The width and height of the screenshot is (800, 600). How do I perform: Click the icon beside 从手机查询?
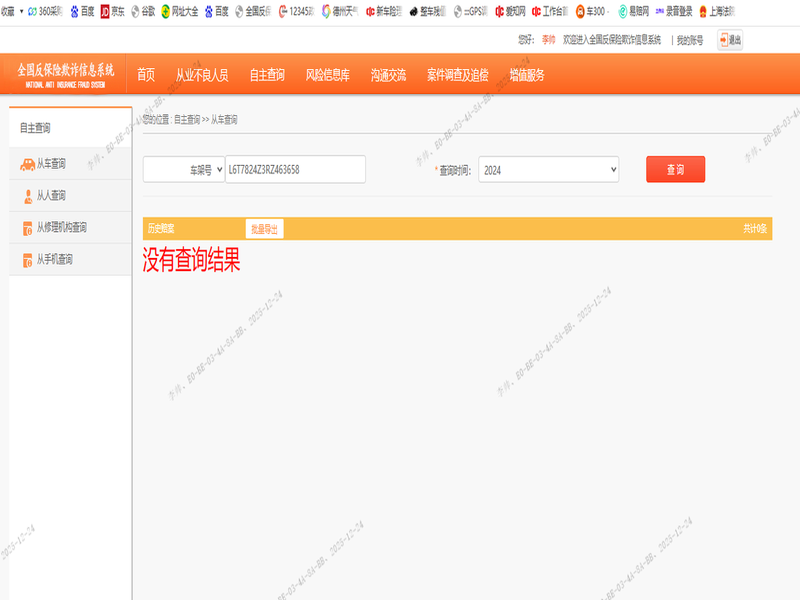pos(28,260)
